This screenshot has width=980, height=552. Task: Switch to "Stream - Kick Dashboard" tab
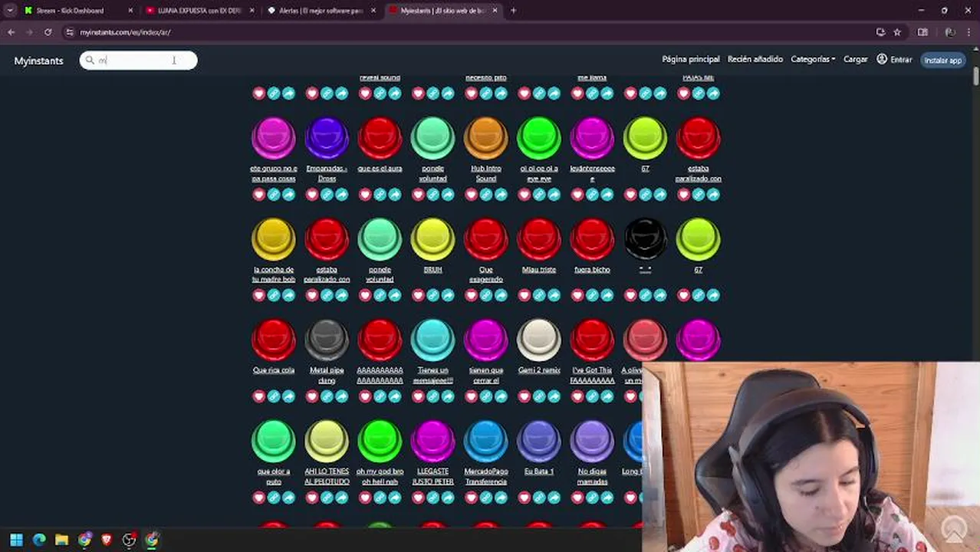point(79,11)
